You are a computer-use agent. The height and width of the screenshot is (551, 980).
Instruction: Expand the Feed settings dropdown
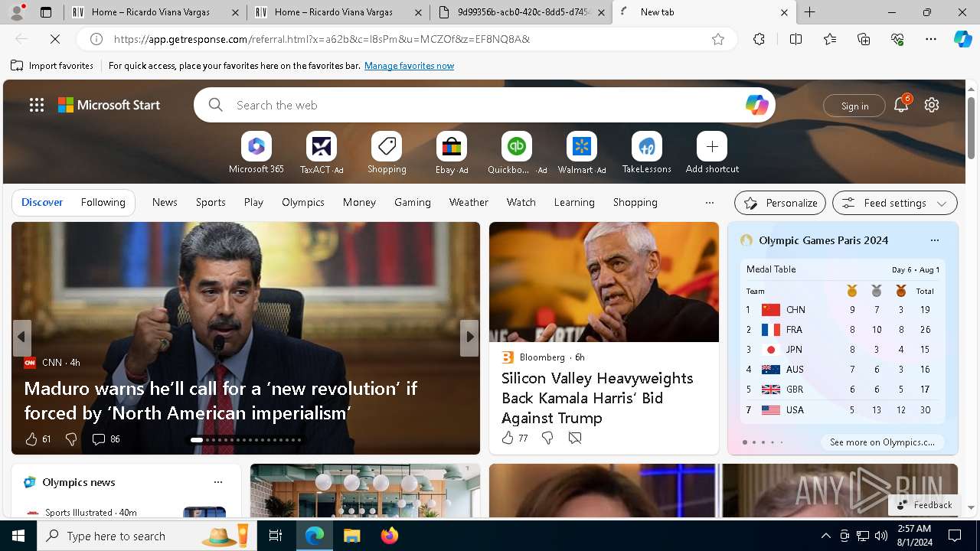(x=942, y=203)
